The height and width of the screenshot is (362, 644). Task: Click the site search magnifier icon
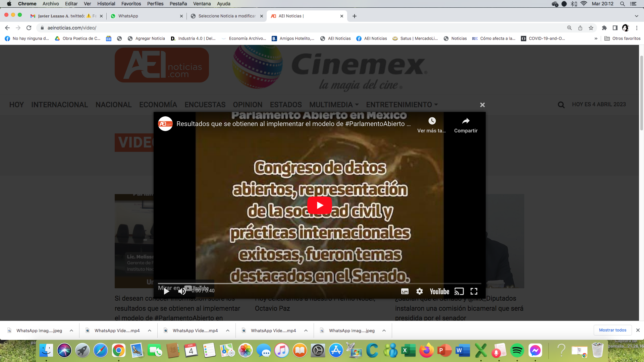coord(561,105)
